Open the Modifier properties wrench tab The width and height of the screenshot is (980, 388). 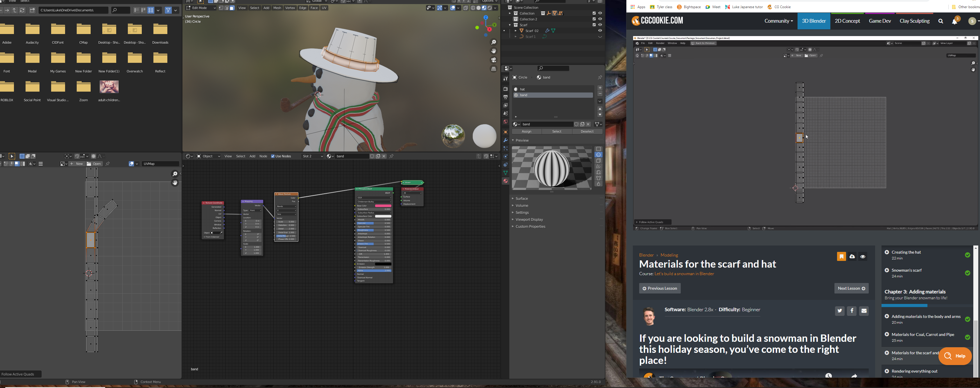coord(505,140)
